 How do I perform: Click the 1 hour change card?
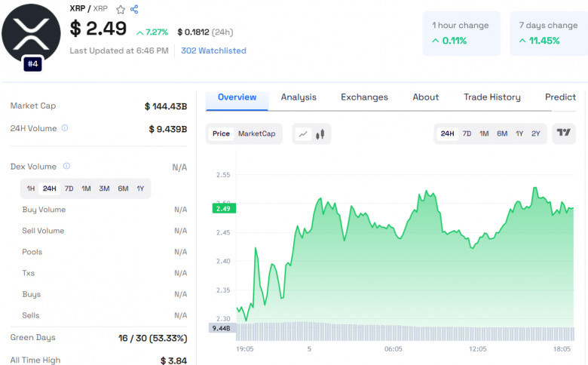[x=461, y=33]
